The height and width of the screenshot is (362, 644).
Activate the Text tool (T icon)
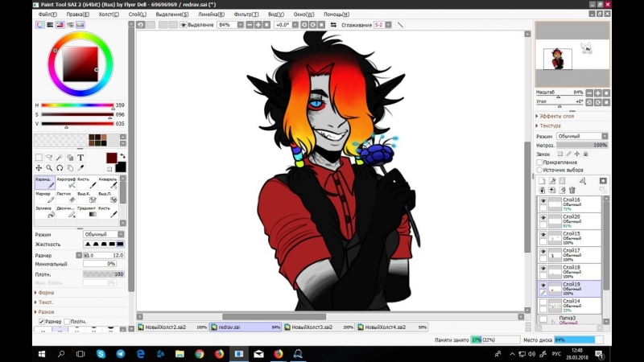(x=81, y=158)
